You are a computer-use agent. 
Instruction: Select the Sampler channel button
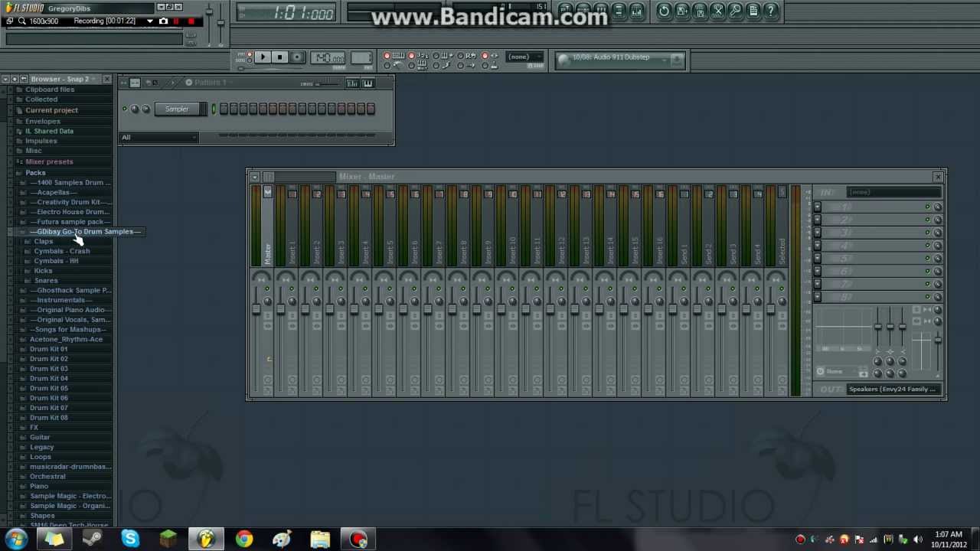tap(177, 109)
